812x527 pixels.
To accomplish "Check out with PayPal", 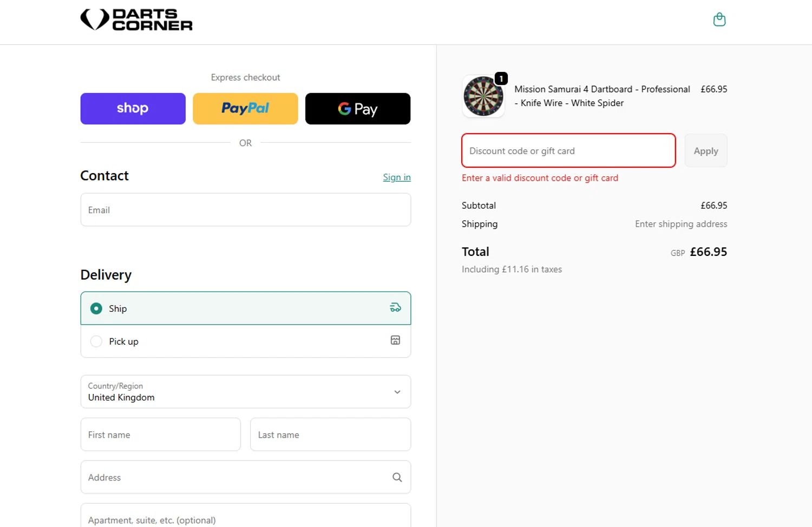I will coord(245,109).
